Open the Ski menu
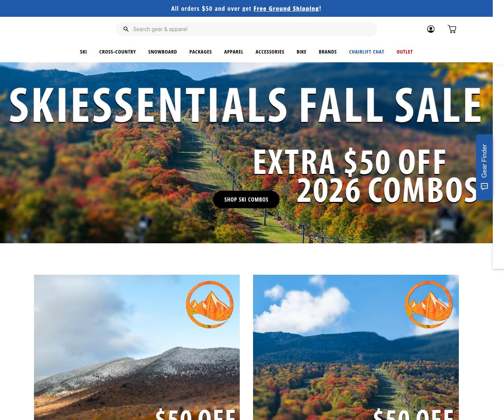The image size is (504, 420). coord(83,52)
